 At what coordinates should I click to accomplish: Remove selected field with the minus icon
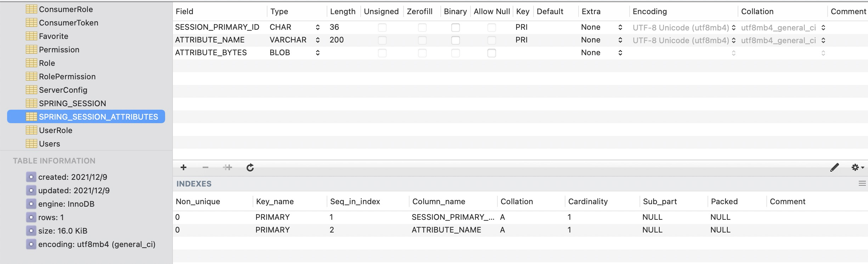click(x=206, y=167)
